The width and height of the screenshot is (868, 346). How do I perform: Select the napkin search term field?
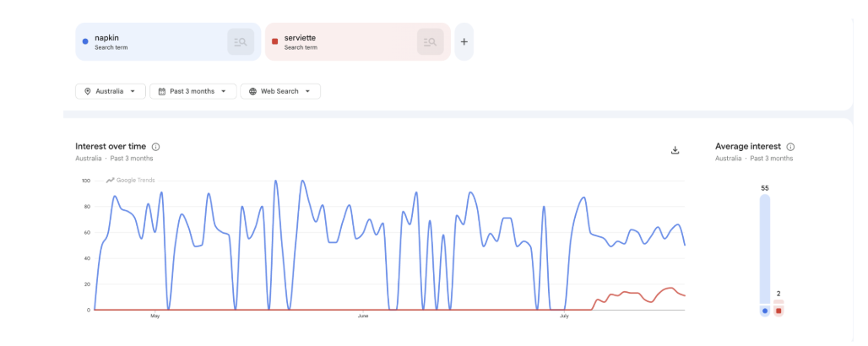168,42
